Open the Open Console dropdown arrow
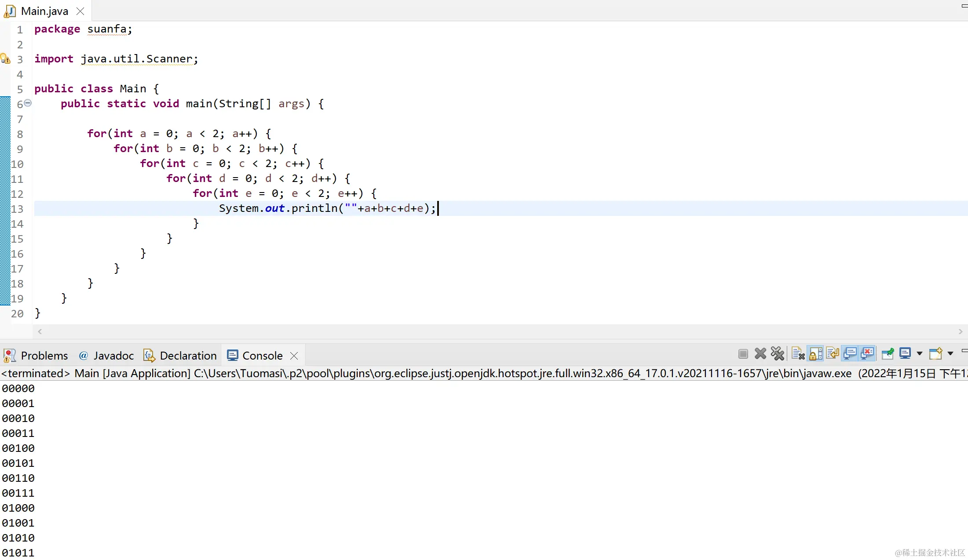The width and height of the screenshot is (968, 560). click(x=950, y=354)
